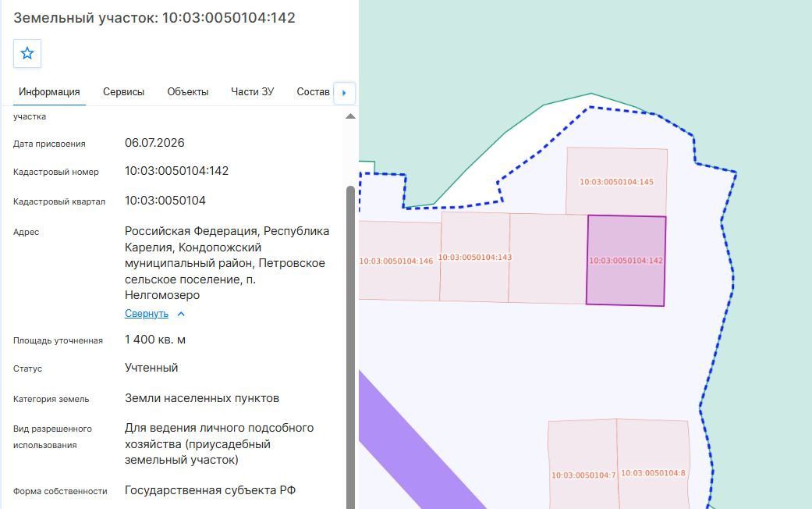The height and width of the screenshot is (509, 812).
Task: Open the Части ЗУ tab
Action: tap(252, 92)
